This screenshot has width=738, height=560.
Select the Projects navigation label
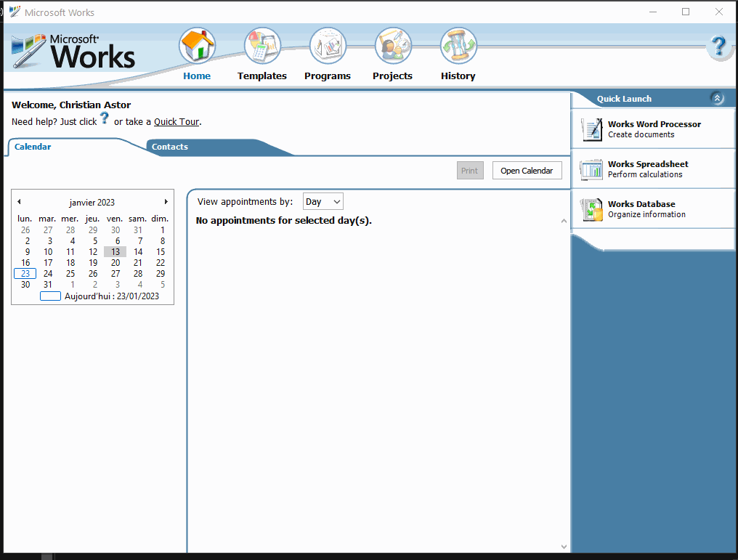point(392,76)
